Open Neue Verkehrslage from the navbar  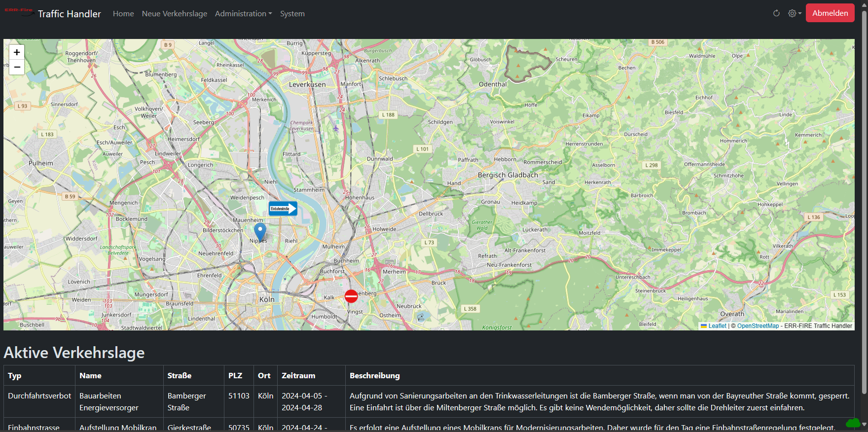pos(175,14)
